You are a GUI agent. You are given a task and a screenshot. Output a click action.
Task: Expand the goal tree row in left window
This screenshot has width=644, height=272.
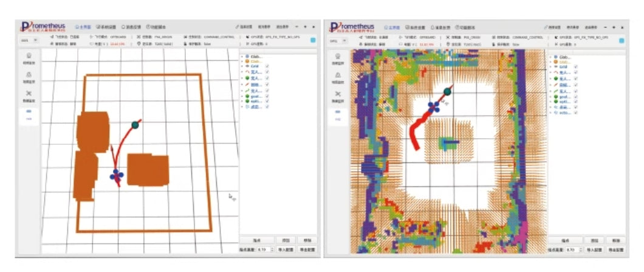pos(242,96)
